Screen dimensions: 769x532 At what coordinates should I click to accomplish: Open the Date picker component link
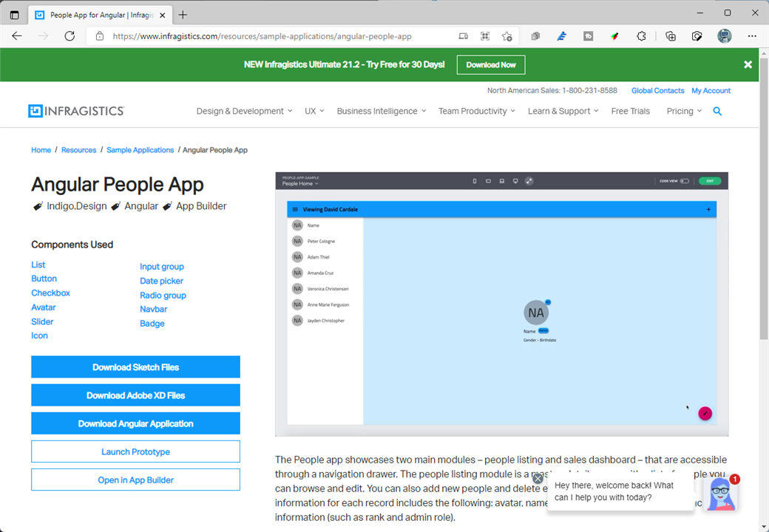tap(161, 281)
